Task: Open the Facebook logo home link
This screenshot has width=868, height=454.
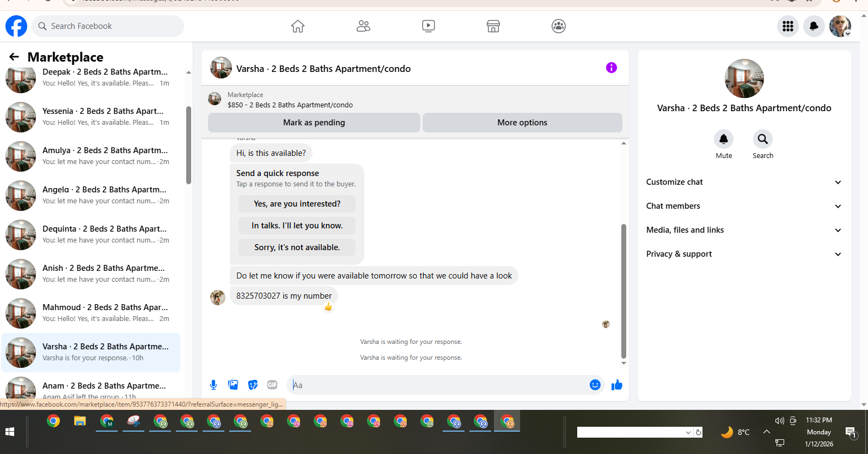Action: tap(16, 26)
